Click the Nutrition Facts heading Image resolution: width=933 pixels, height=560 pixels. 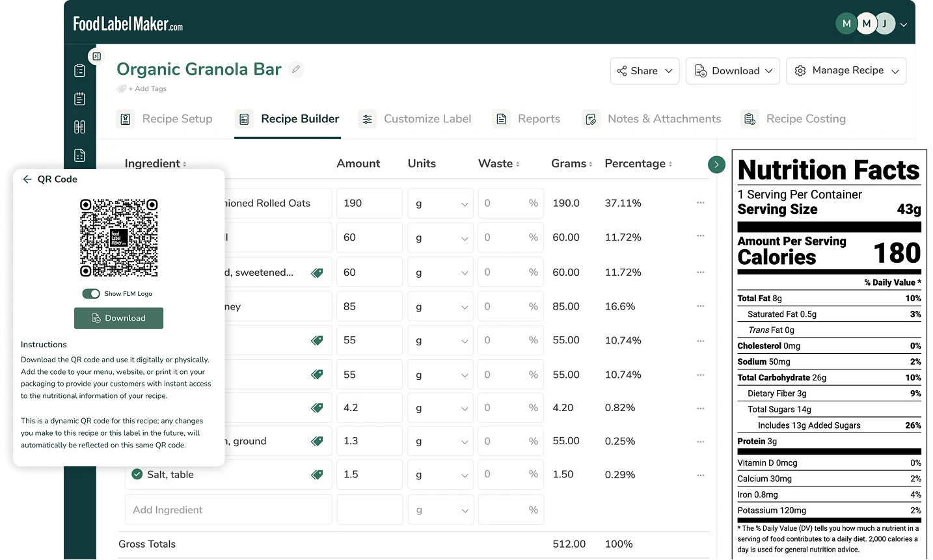[x=828, y=170]
